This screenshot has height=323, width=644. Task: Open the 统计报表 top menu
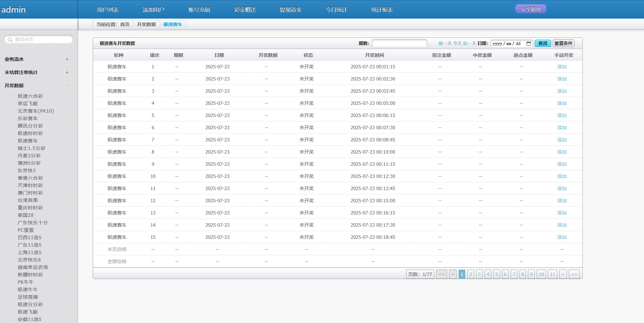coord(382,10)
